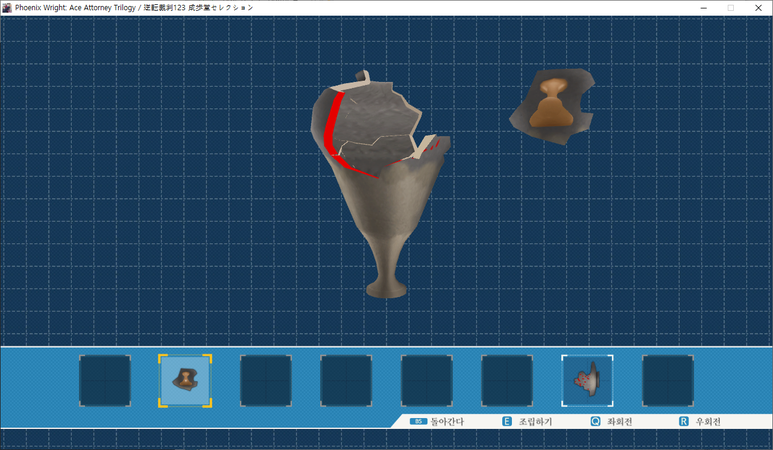Rotate right with the 우회전 button
This screenshot has width=773, height=450.
pyautogui.click(x=700, y=421)
